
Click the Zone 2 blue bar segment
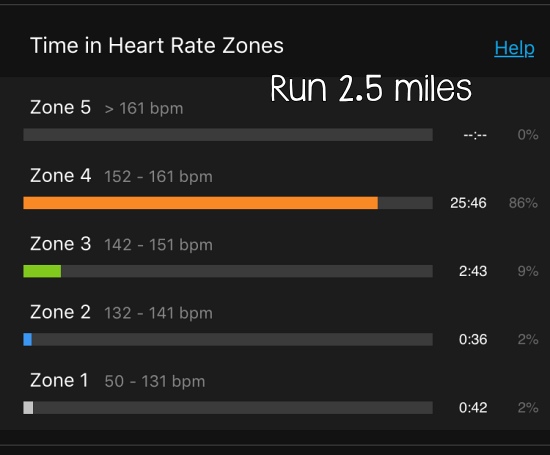click(x=28, y=340)
